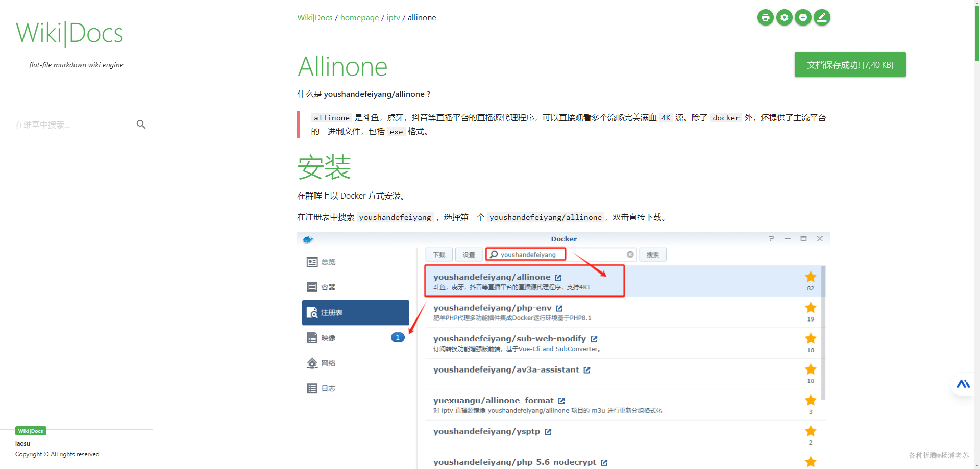980x469 pixels.
Task: Click the magnifier icon in the sidebar search
Action: (x=141, y=124)
